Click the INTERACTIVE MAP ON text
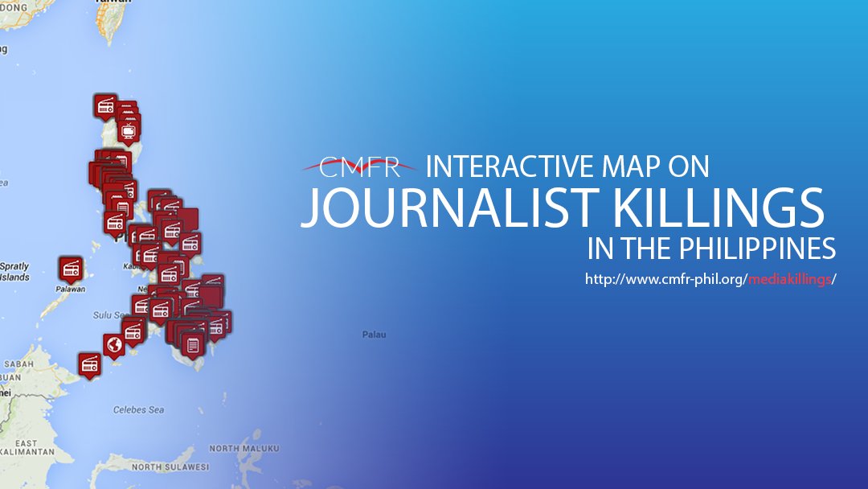Viewport: 868px width, 489px height. (567, 166)
